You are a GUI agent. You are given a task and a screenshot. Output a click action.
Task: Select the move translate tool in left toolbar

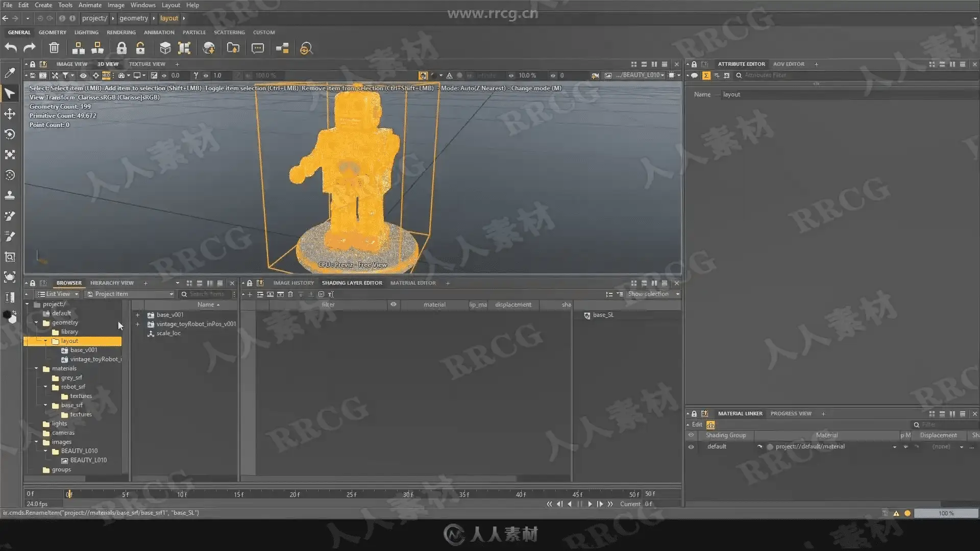tap(10, 114)
